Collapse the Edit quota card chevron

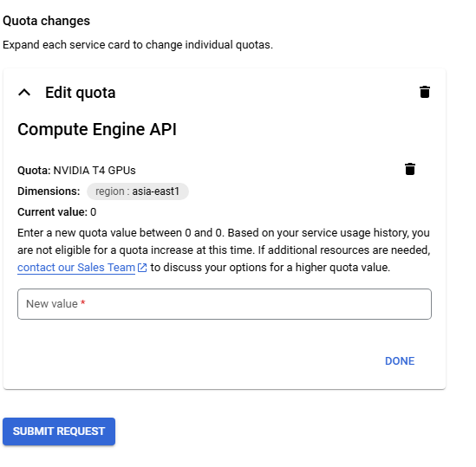(24, 92)
